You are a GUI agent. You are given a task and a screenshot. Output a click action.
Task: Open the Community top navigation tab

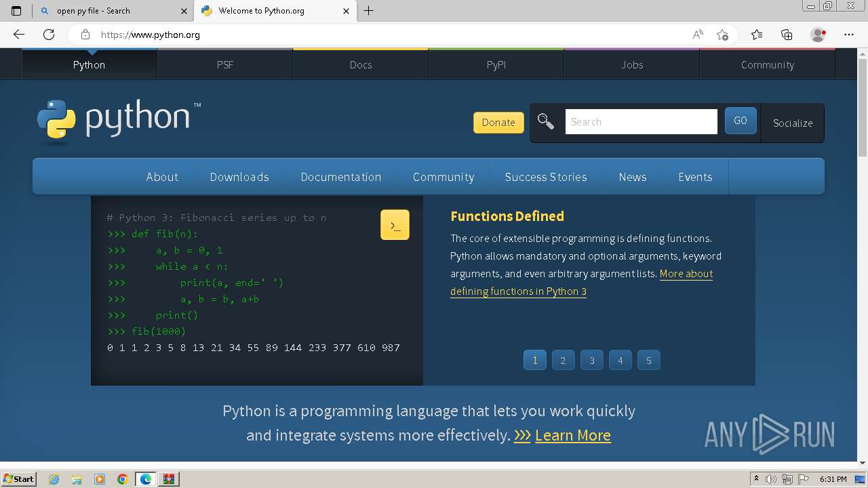click(768, 64)
